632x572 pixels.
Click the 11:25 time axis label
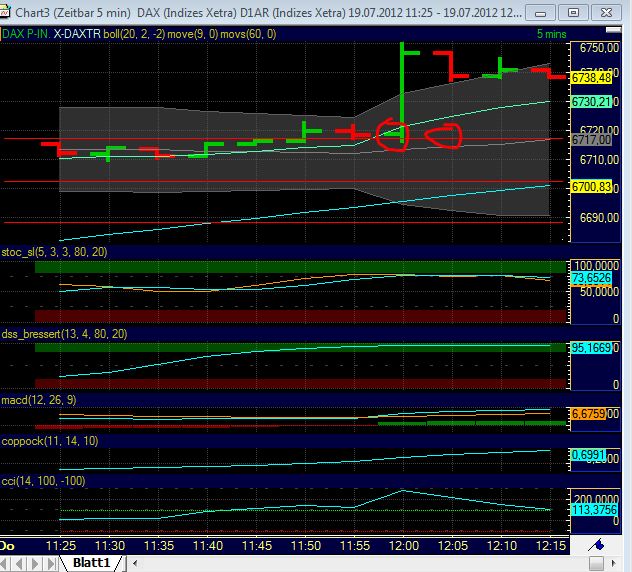click(60, 546)
